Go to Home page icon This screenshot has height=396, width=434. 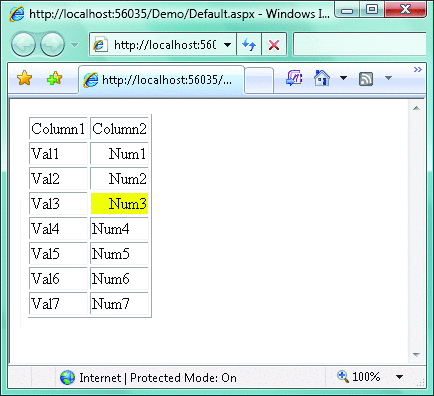pos(322,78)
